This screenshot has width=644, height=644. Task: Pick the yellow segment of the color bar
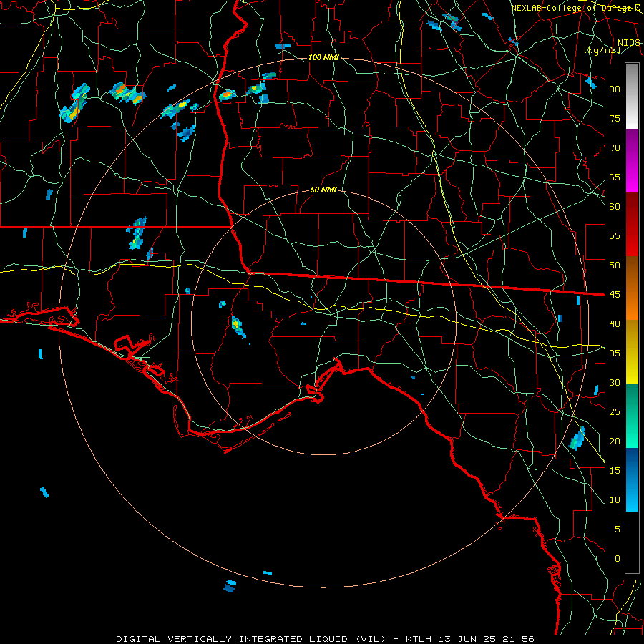(632, 352)
